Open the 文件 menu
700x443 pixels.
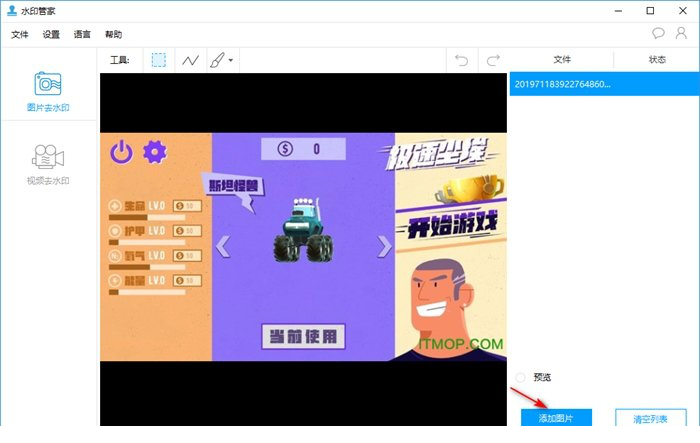click(20, 34)
